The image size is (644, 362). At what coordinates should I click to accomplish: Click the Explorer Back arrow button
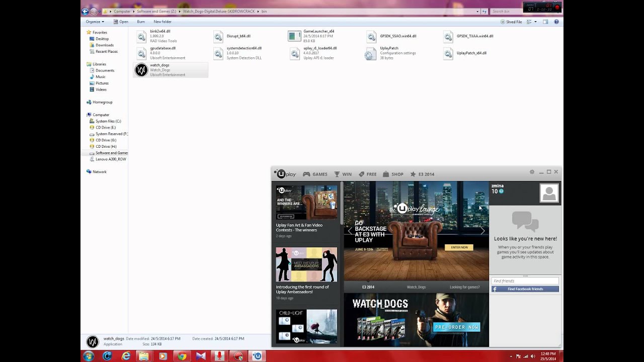(x=85, y=11)
